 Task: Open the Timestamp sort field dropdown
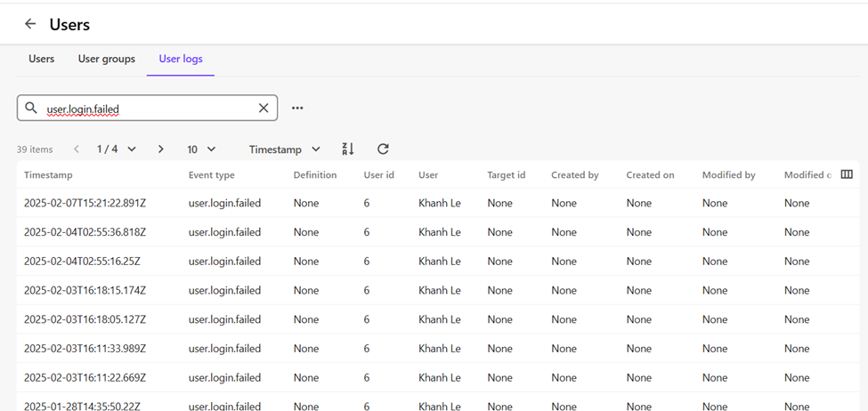(x=284, y=149)
